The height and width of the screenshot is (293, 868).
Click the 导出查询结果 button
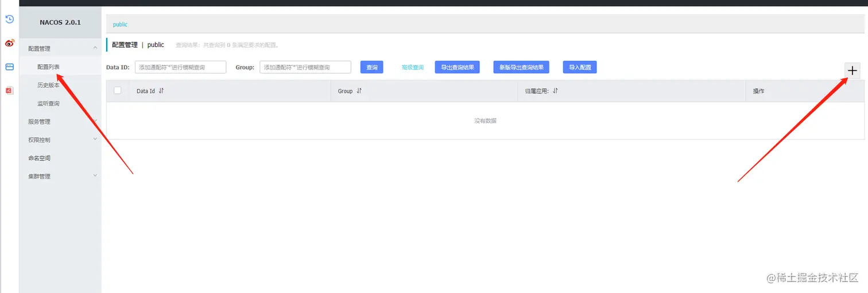457,67
